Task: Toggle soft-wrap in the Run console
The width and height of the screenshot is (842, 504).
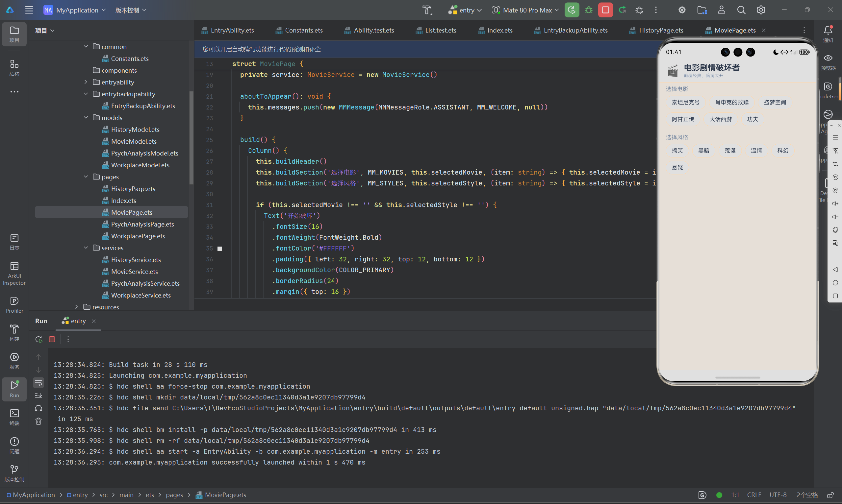Action: pyautogui.click(x=39, y=383)
